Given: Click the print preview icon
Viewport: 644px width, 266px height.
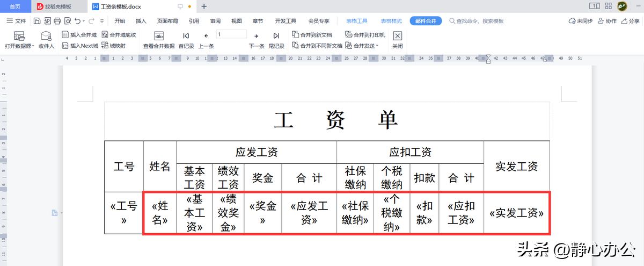Looking at the screenshot, I should pyautogui.click(x=68, y=21).
